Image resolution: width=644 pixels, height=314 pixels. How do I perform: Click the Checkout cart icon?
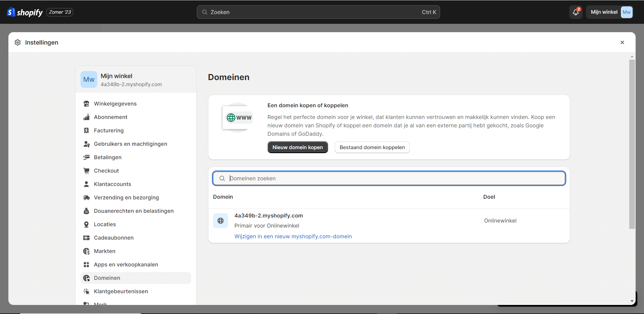(x=86, y=171)
